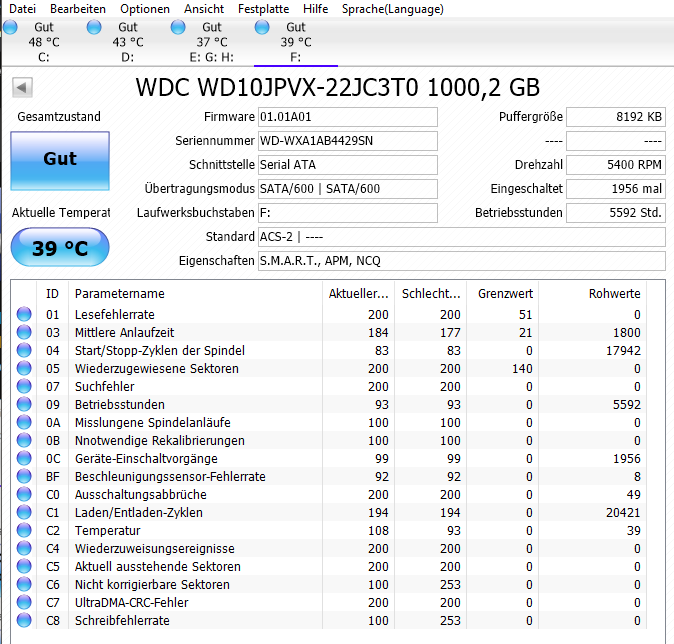Click status orb of Mittlere Anlaufzeit row
The image size is (674, 644).
pyautogui.click(x=24, y=332)
